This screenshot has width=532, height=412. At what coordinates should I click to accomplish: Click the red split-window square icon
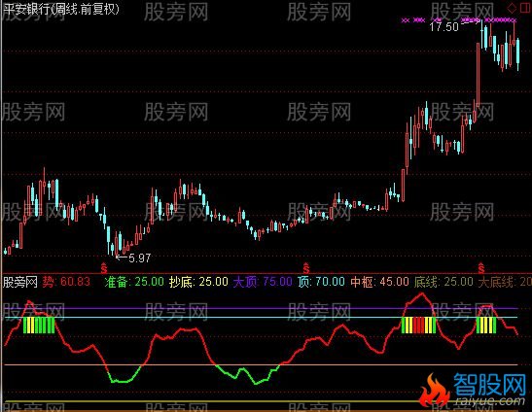(x=525, y=8)
